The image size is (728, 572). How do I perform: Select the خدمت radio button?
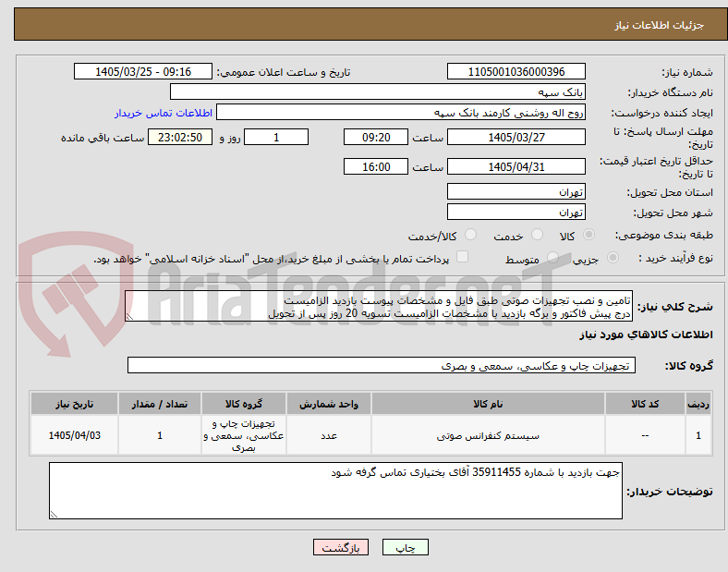pyautogui.click(x=537, y=235)
